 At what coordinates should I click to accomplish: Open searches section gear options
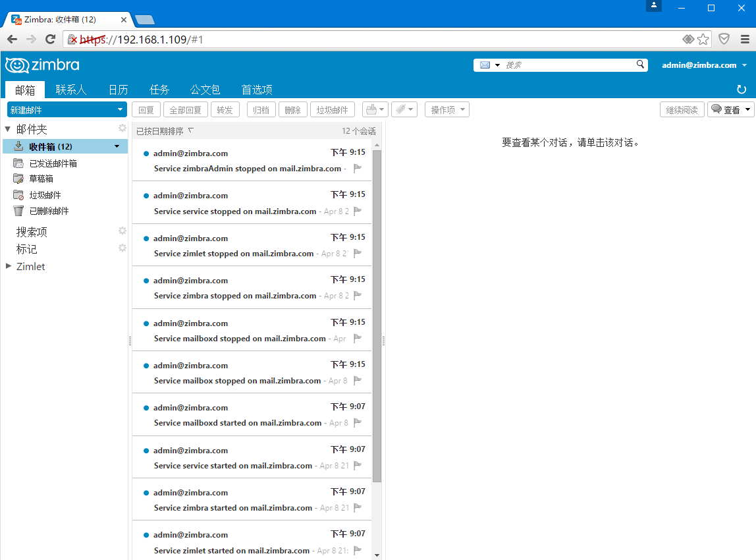click(122, 231)
